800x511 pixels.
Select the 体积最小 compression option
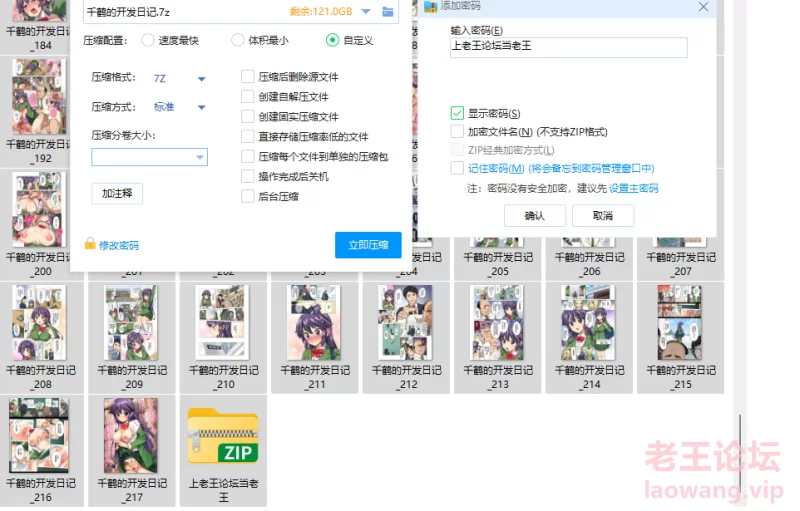[x=238, y=40]
